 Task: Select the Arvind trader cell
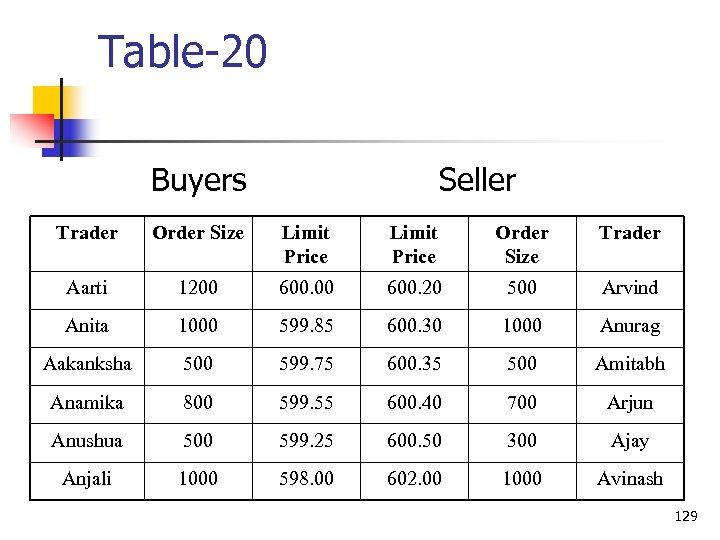pos(630,288)
